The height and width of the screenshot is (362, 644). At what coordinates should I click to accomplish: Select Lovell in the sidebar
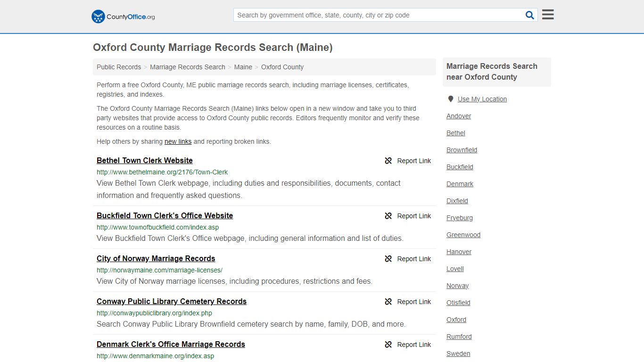(455, 269)
